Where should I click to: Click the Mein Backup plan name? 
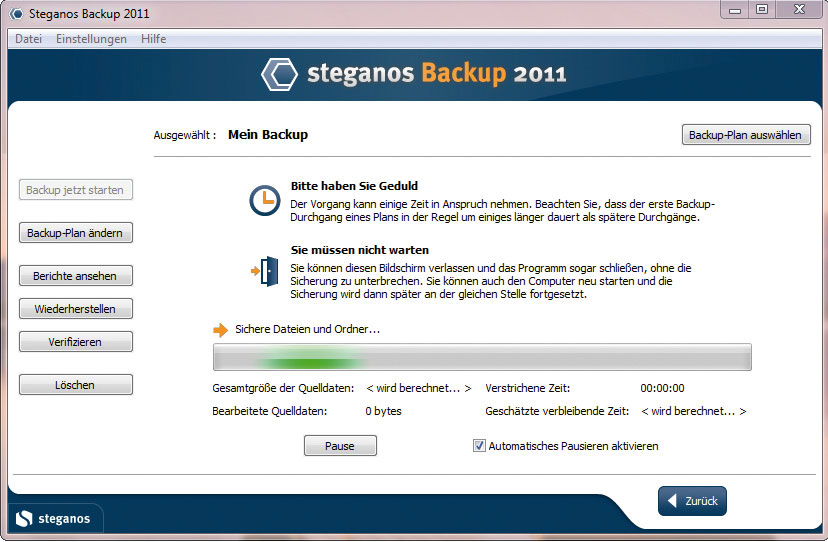(268, 135)
